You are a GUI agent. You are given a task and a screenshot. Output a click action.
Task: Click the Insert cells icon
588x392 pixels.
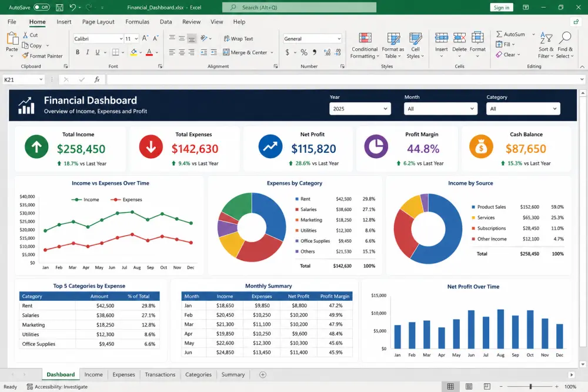(x=442, y=38)
